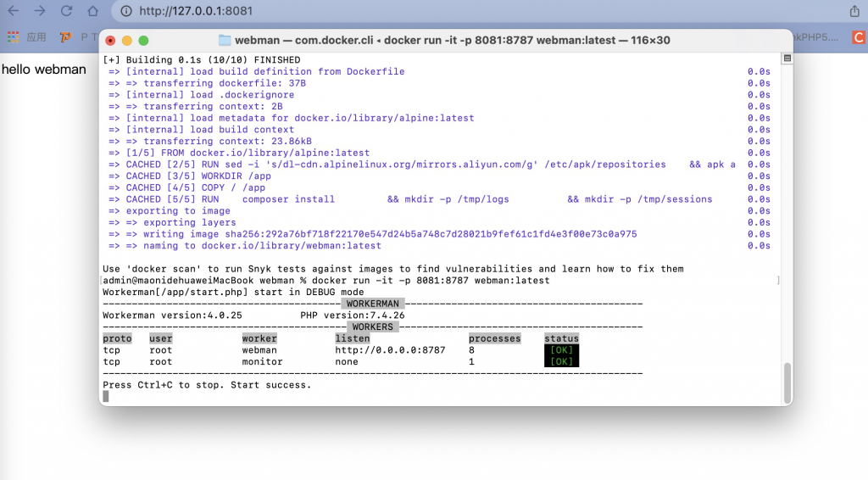Click the 'worker' column header
Image resolution: width=868 pixels, height=480 pixels.
point(259,339)
